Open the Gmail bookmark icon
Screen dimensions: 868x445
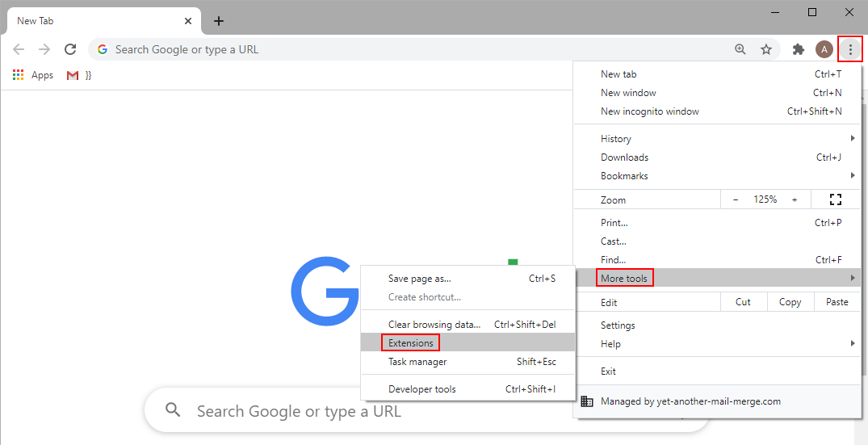tap(73, 75)
